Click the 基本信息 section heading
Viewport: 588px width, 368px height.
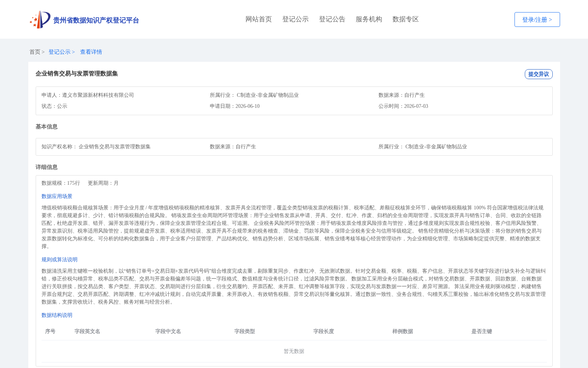(47, 127)
